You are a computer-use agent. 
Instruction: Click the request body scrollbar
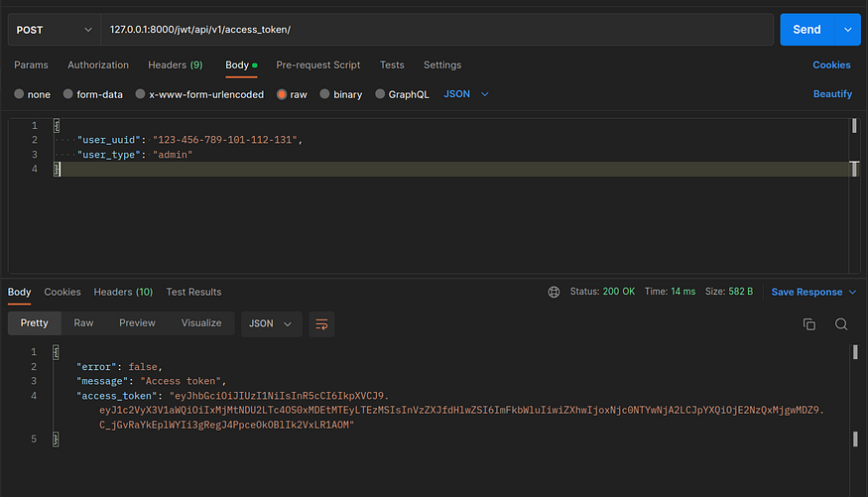pyautogui.click(x=854, y=195)
